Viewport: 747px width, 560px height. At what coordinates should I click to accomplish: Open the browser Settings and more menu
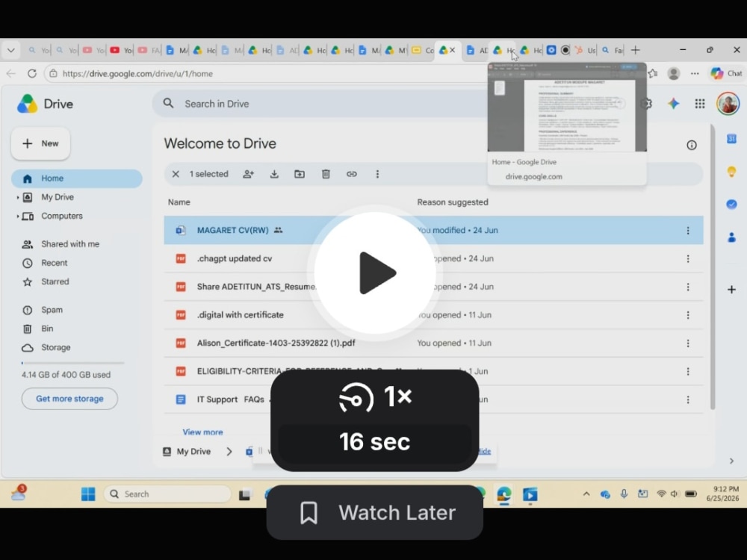(695, 73)
